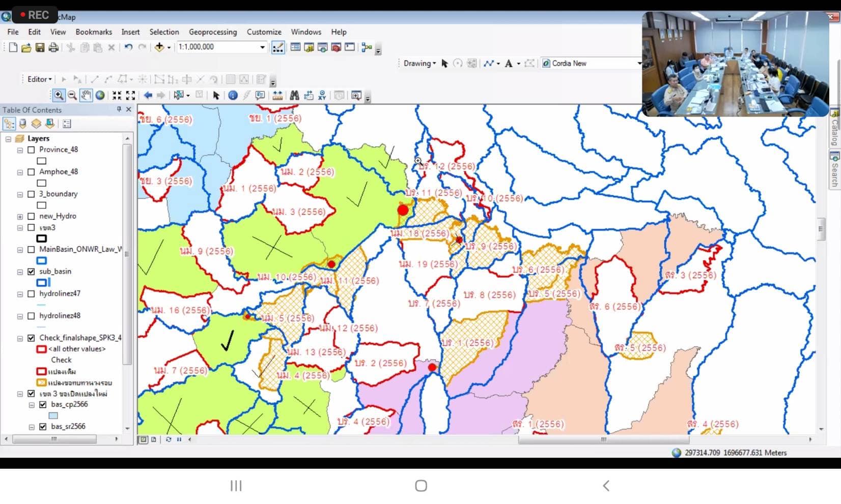Open the Bookmarks menu
Screen dimensions: 841x504
pyautogui.click(x=94, y=32)
